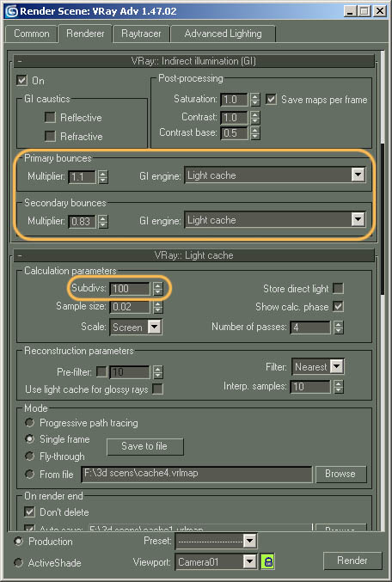This screenshot has width=392, height=582.
Task: Enable Use light cache for glossy rays
Action: click(157, 389)
